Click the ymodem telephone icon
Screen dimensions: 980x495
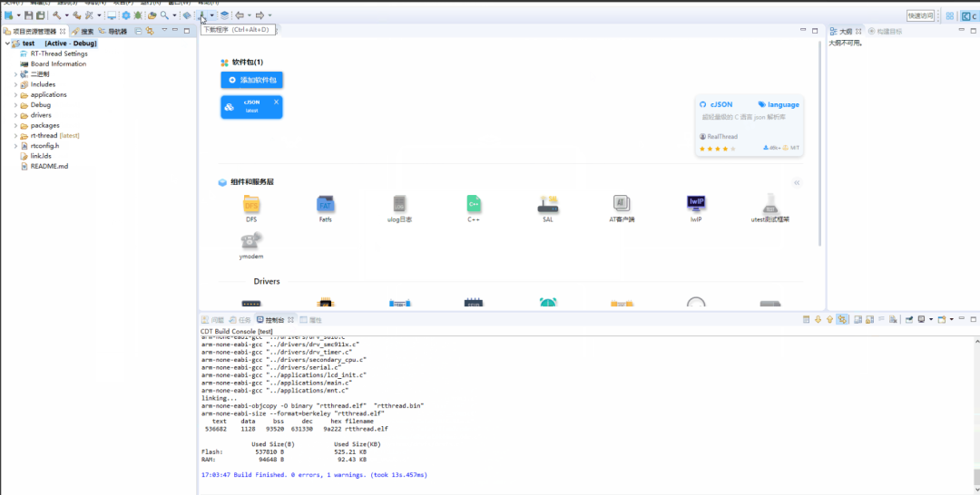pos(251,241)
